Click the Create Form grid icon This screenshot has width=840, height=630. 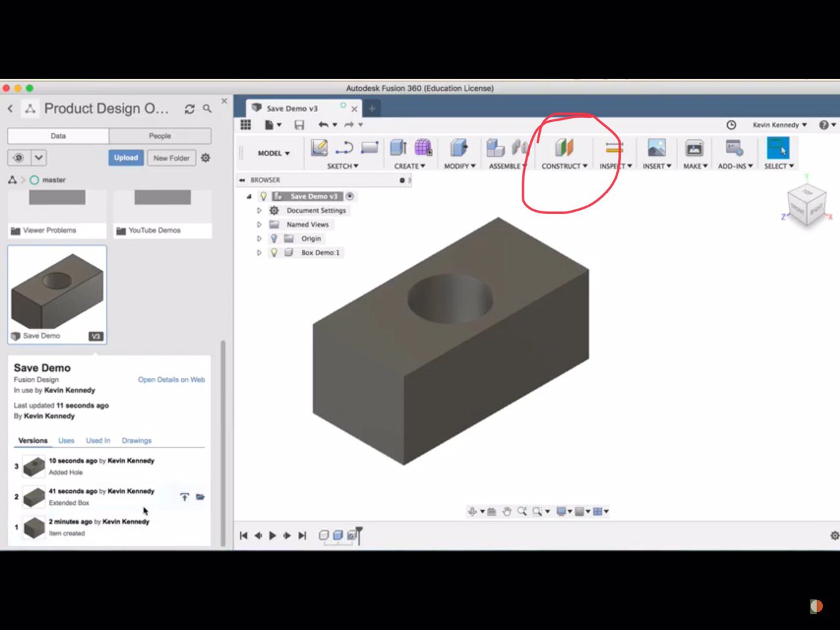click(x=423, y=148)
